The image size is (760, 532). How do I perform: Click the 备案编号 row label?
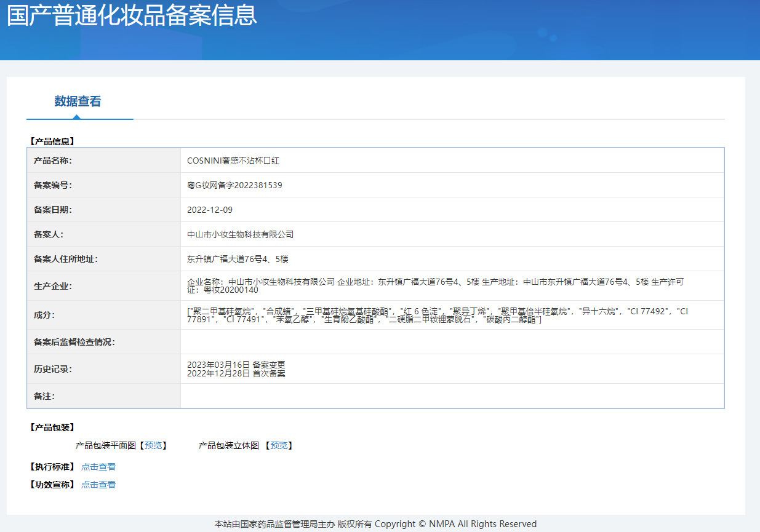53,185
